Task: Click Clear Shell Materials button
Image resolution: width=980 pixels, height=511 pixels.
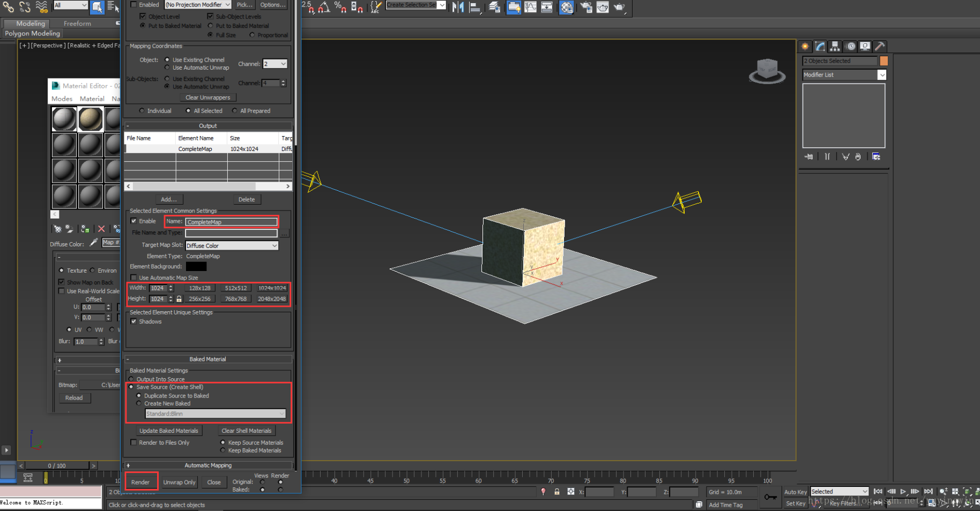Action: (x=247, y=431)
